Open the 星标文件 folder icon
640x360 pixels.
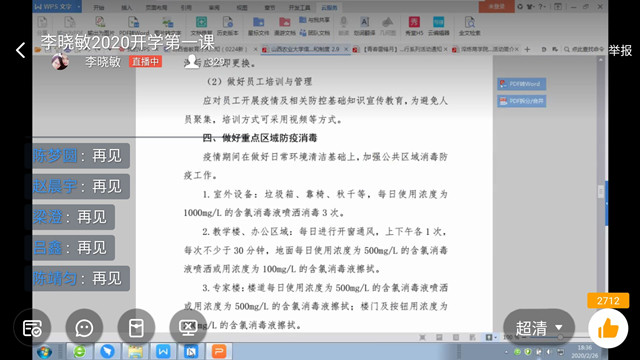[x=258, y=26]
